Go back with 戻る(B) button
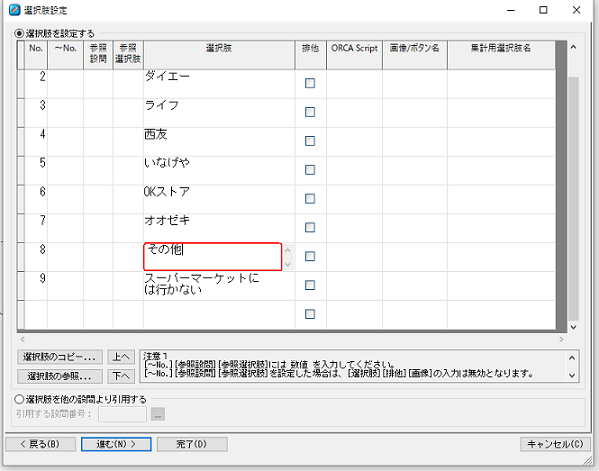This screenshot has height=471, width=599. 40,444
